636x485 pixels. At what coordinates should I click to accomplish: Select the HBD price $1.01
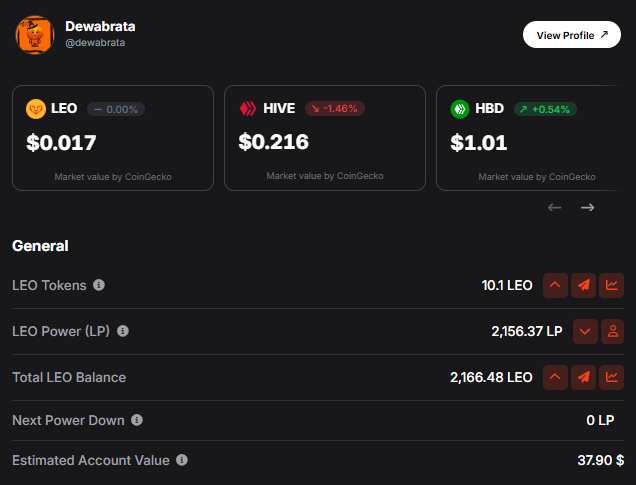479,143
